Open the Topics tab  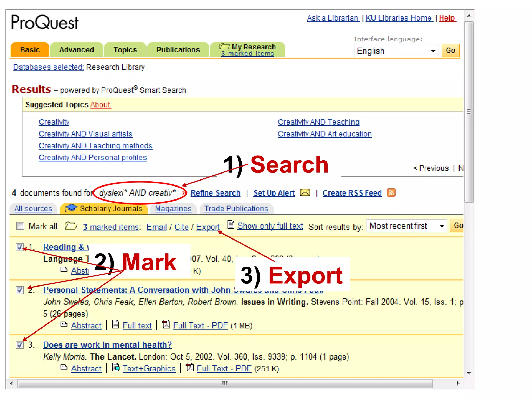(125, 49)
